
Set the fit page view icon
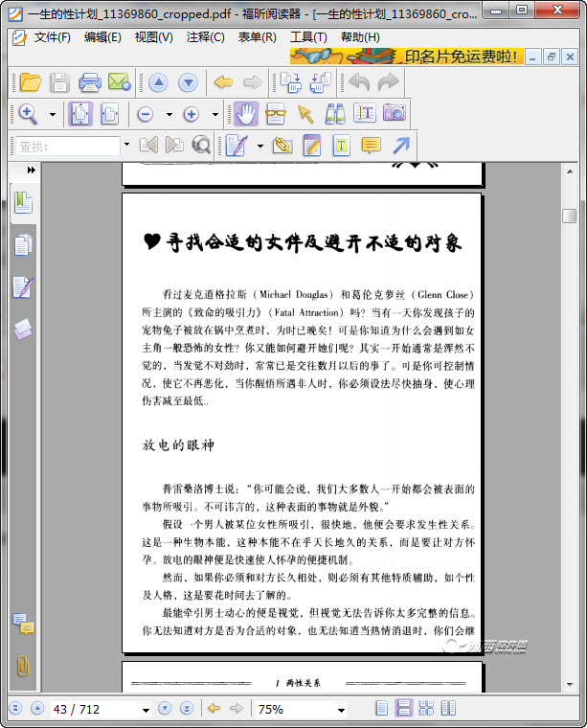[x=80, y=114]
